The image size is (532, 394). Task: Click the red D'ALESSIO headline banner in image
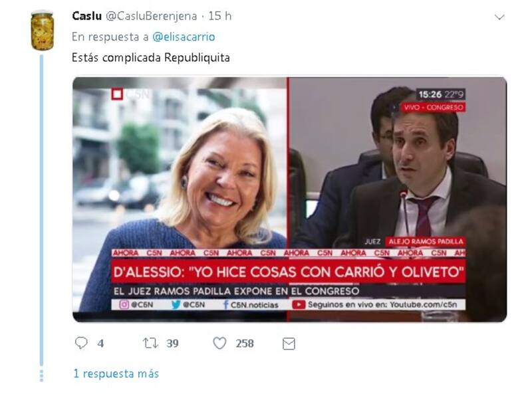coord(289,272)
